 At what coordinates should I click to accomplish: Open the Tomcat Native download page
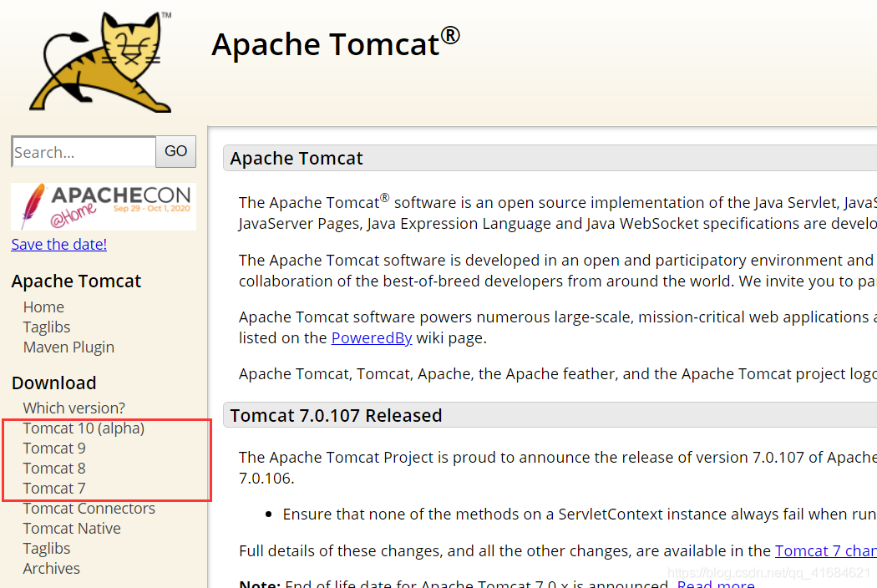click(72, 528)
